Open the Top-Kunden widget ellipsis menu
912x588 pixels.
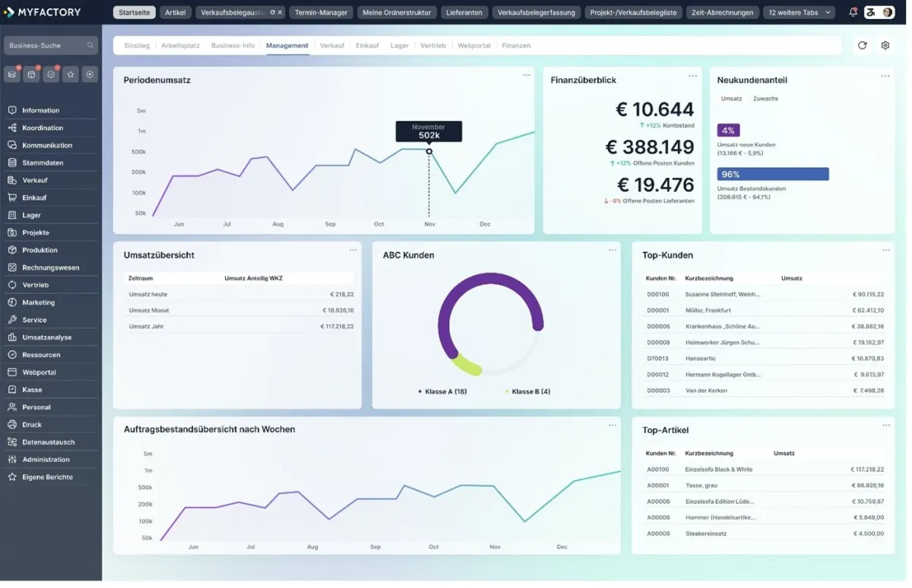click(x=885, y=250)
